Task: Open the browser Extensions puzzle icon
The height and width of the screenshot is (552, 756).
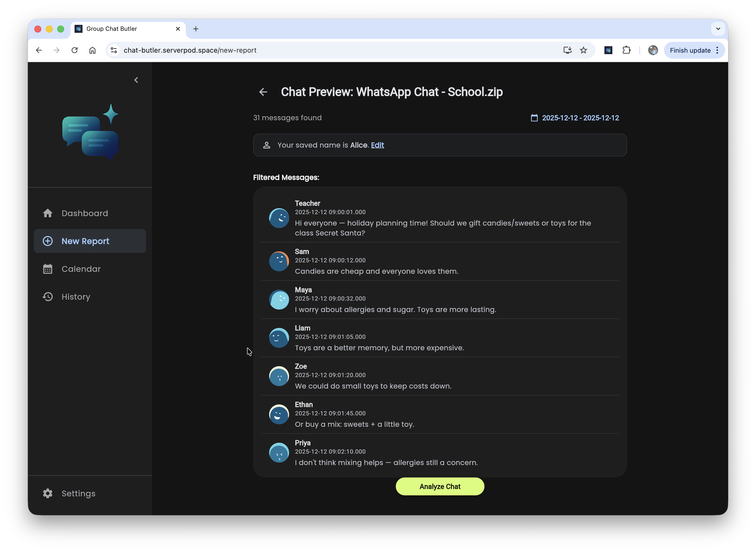Action: coord(626,50)
